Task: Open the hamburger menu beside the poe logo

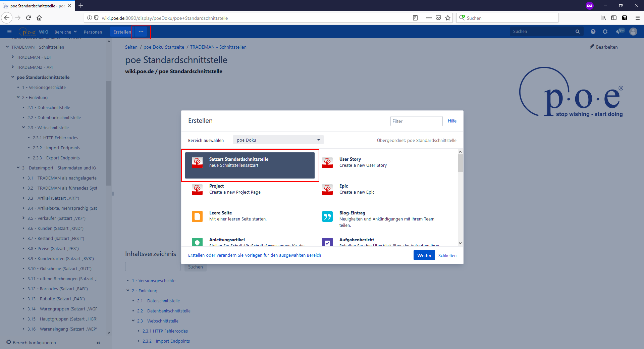Action: point(9,32)
